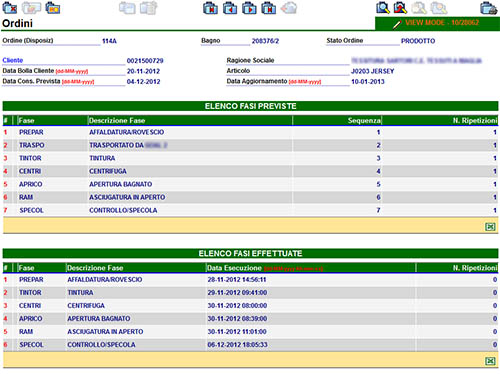Go to the last record
This screenshot has width=500, height=374.
click(269, 8)
